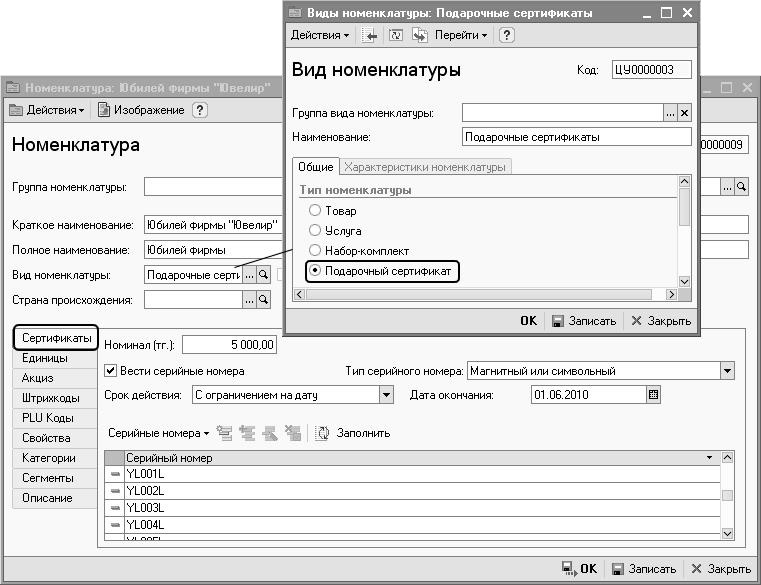Switch to the Характеристики номенклатуры tab
This screenshot has width=761, height=585.
click(427, 167)
